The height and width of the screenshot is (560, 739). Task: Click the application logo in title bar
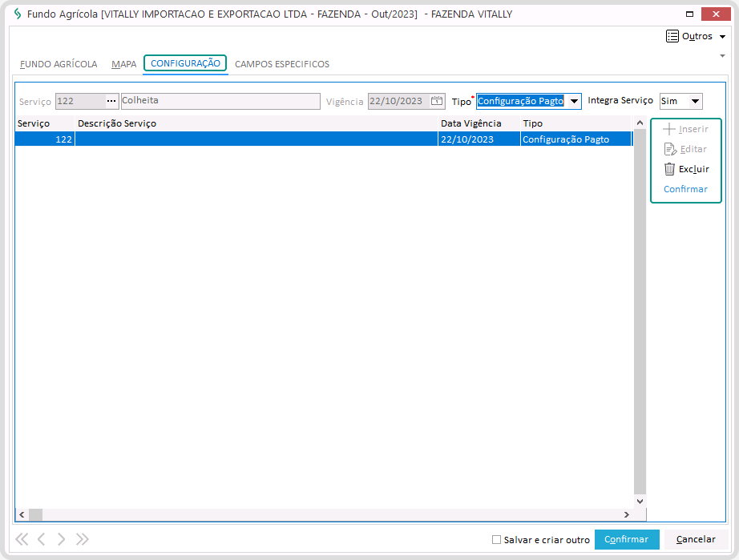click(x=18, y=14)
